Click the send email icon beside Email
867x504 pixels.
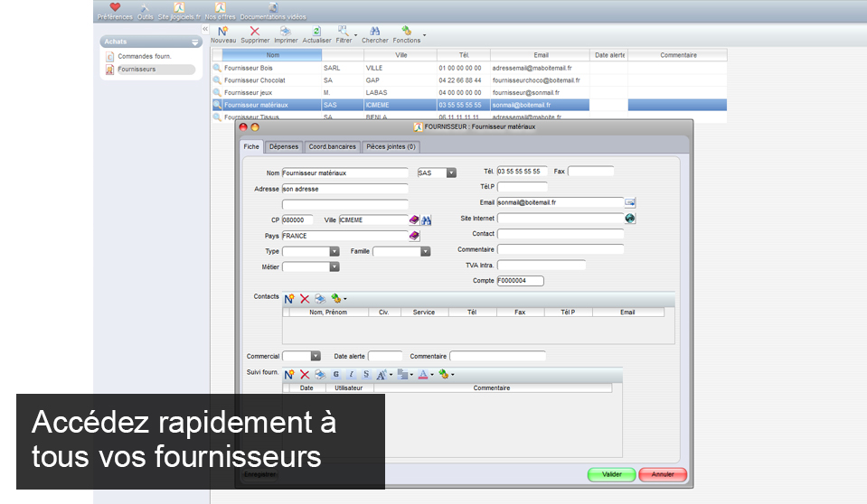coord(630,202)
